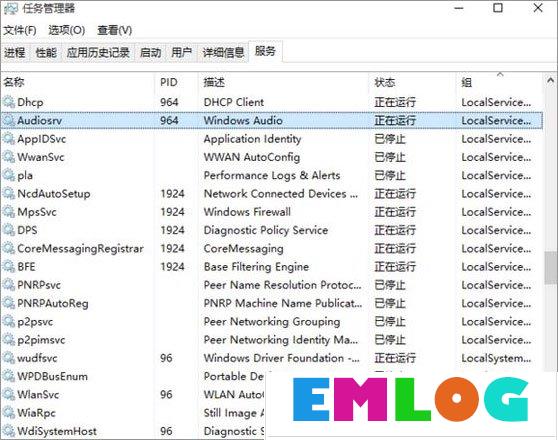Switch to the 用户 tab
Screen dimensions: 558x440
[x=181, y=53]
